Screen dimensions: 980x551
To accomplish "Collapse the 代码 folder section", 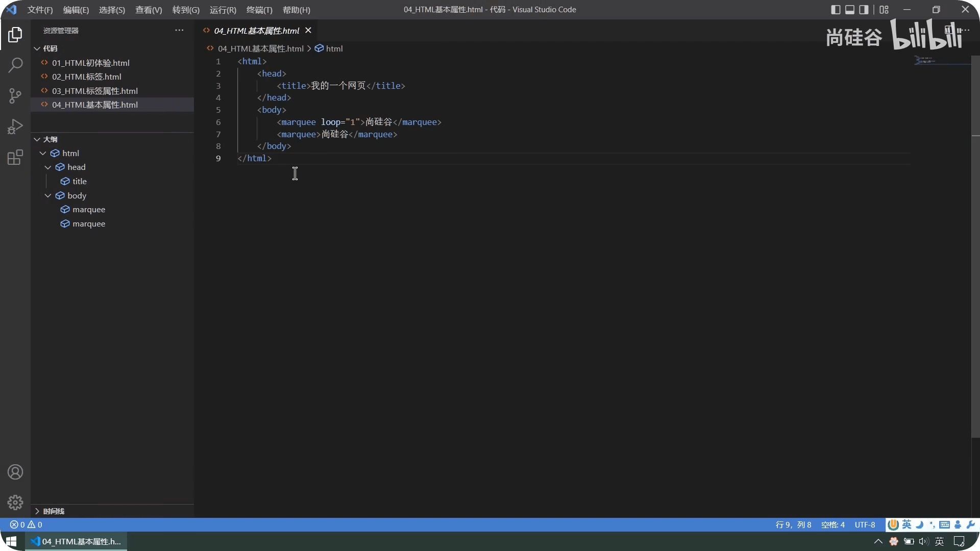I will point(37,48).
